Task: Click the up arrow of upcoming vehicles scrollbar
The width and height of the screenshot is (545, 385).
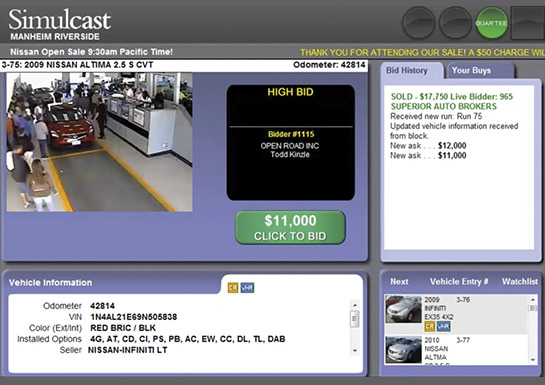Action: pos(533,300)
